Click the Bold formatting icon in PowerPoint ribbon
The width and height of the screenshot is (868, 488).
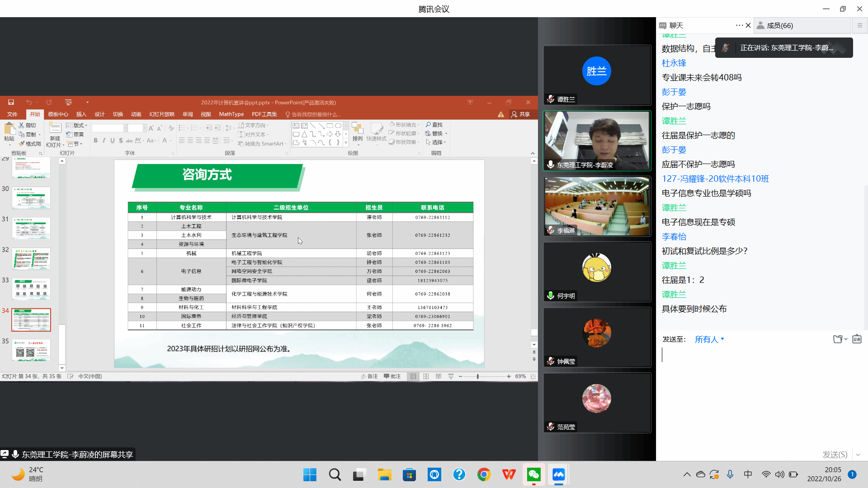pyautogui.click(x=95, y=141)
